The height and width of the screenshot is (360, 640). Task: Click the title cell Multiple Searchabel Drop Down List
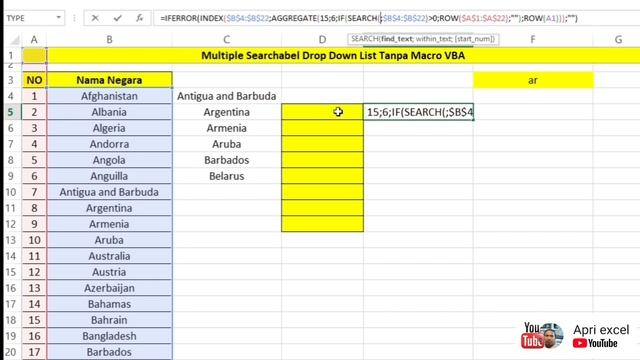[x=333, y=56]
